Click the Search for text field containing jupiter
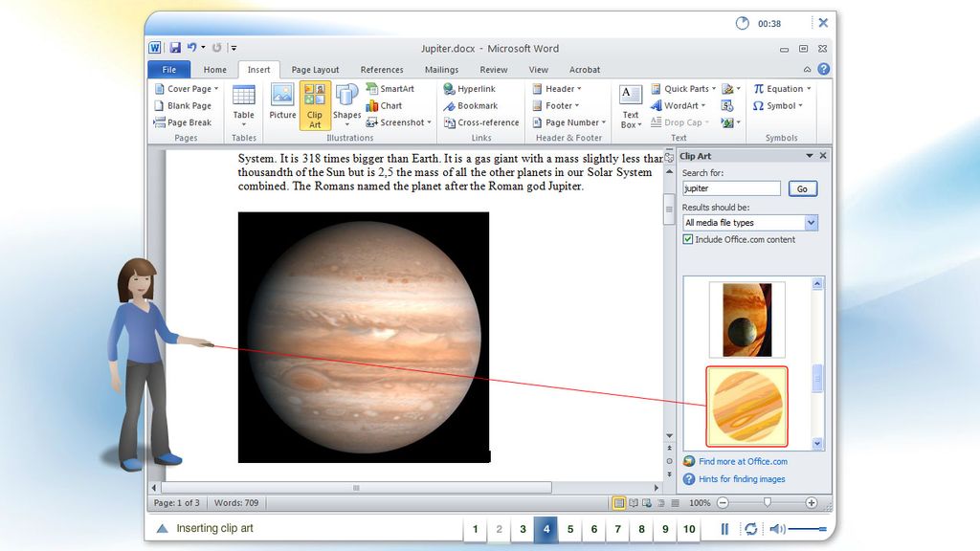The height and width of the screenshot is (551, 980). pos(731,188)
